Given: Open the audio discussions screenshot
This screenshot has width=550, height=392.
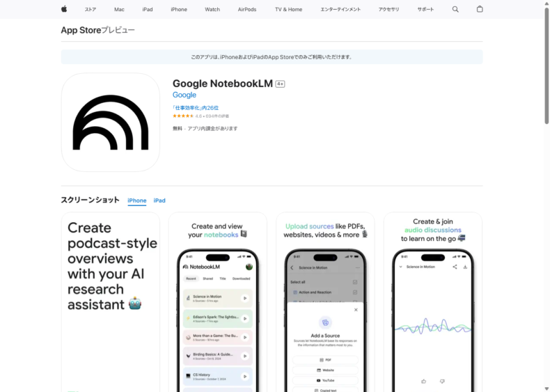Looking at the screenshot, I should pos(433,301).
